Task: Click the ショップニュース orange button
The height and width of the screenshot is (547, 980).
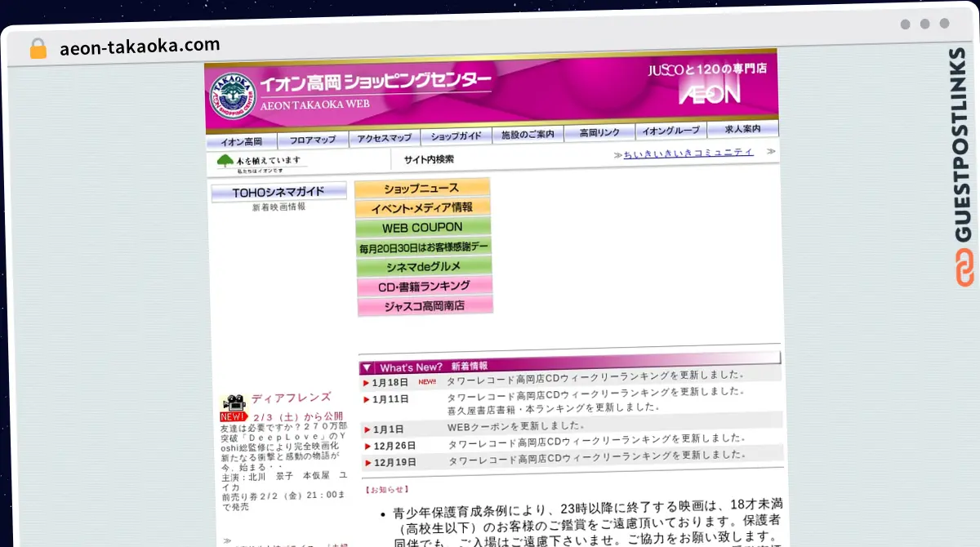Action: point(422,189)
